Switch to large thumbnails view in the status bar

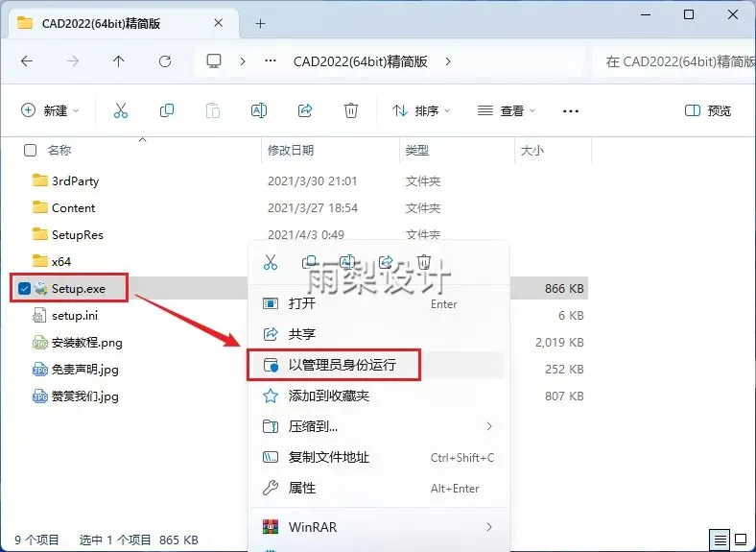click(x=741, y=540)
